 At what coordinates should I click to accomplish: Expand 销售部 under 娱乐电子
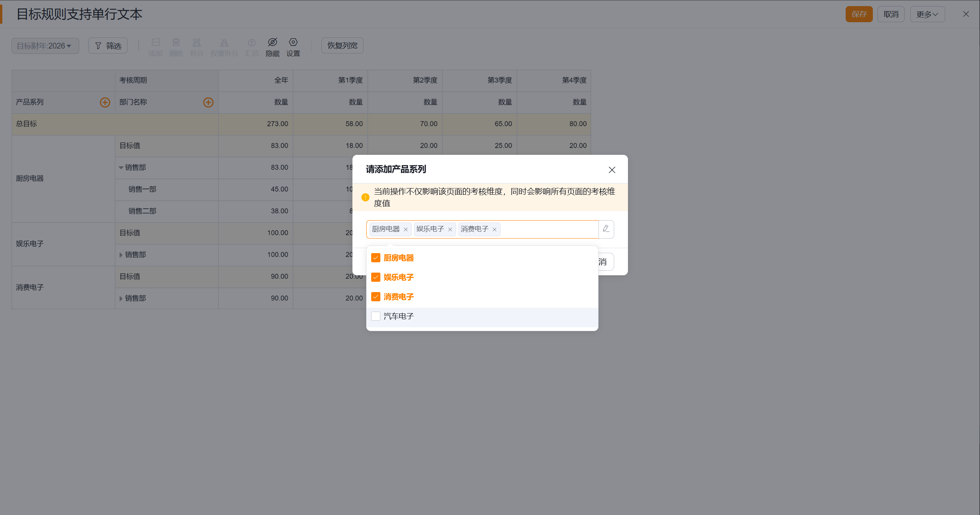[x=121, y=255]
